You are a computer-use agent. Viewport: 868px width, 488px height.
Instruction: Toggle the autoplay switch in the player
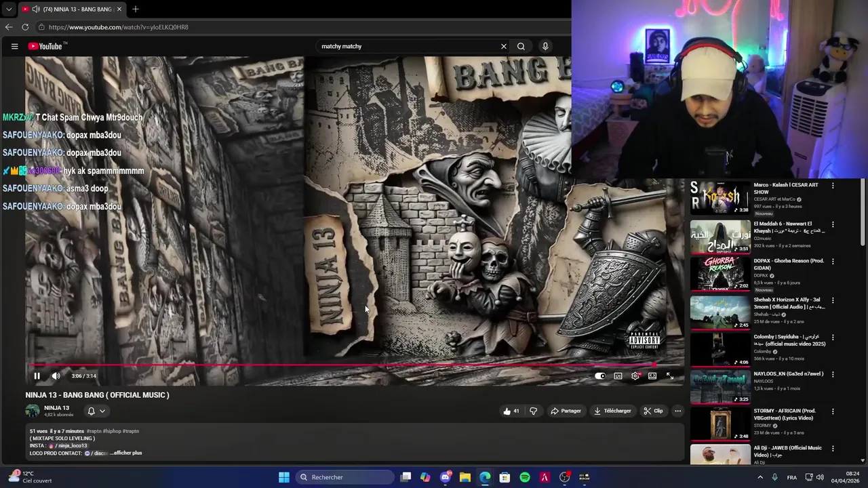point(600,376)
